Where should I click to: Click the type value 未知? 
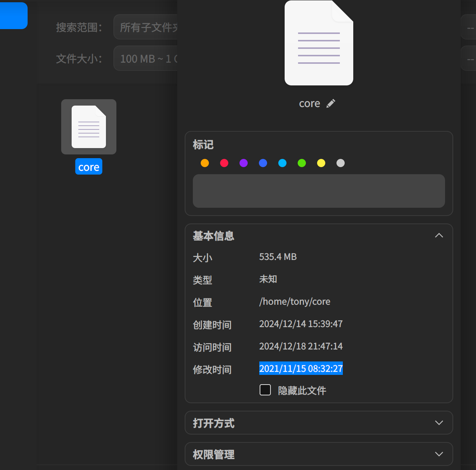[268, 279]
